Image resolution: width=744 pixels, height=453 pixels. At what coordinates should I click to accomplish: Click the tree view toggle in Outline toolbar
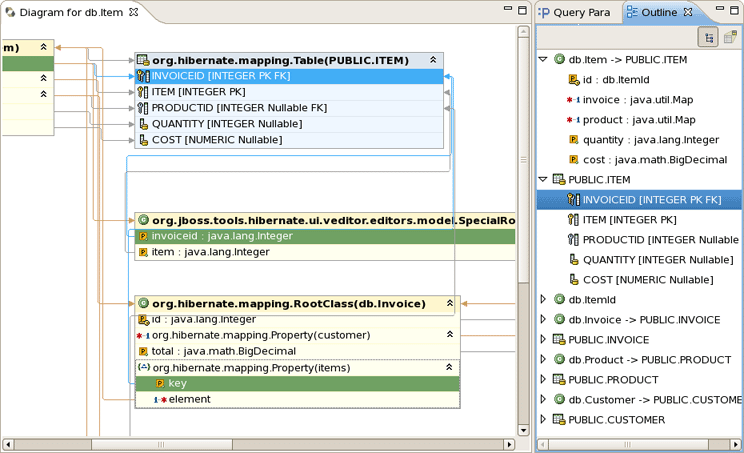[709, 37]
